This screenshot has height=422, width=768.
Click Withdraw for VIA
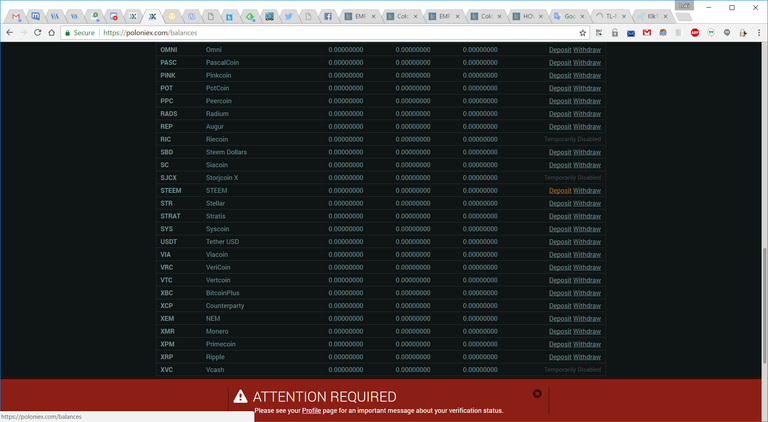587,255
